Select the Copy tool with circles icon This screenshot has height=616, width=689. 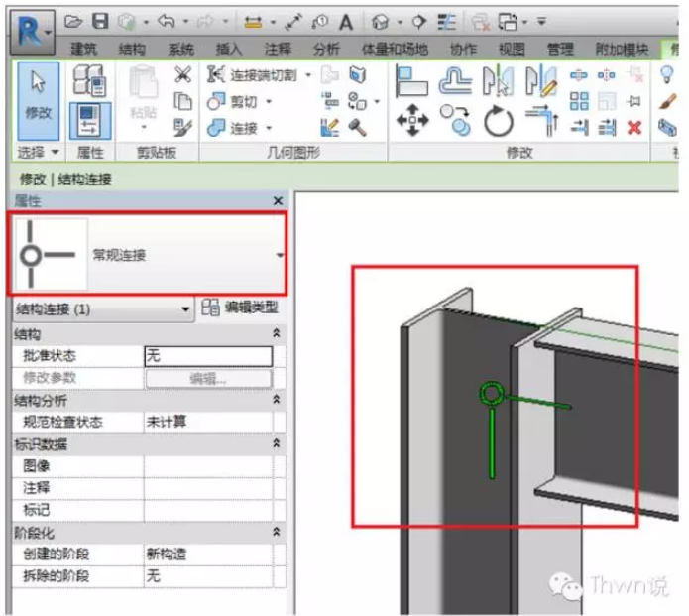pos(456,120)
